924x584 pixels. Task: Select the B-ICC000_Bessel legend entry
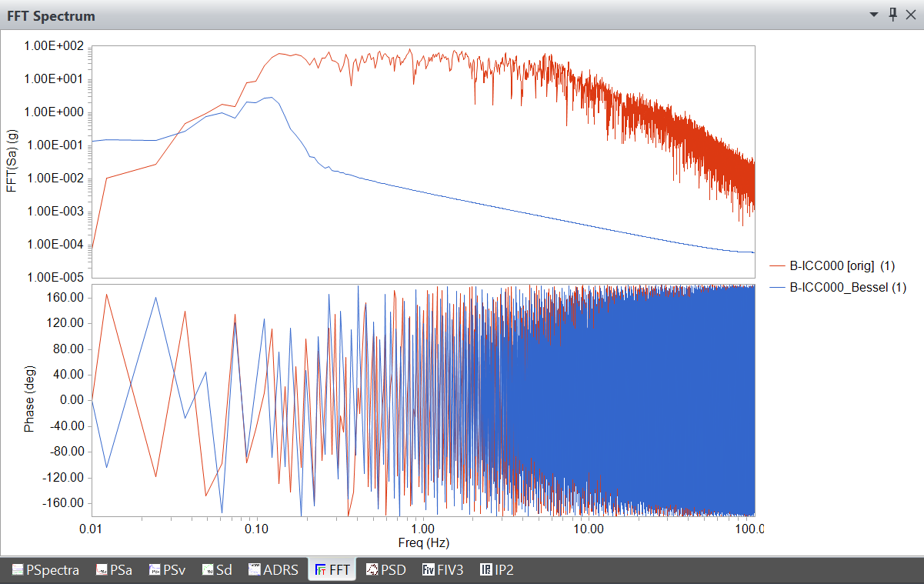click(848, 288)
